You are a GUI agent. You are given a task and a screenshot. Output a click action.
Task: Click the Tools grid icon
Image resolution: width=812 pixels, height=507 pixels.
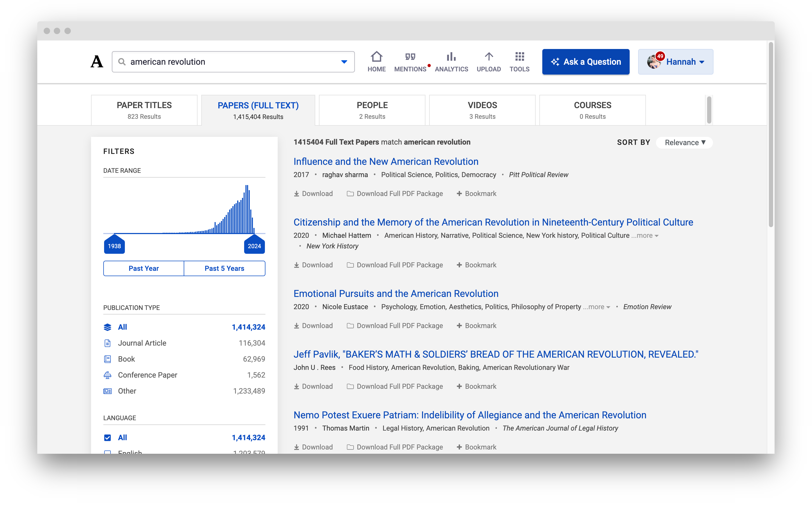tap(519, 57)
